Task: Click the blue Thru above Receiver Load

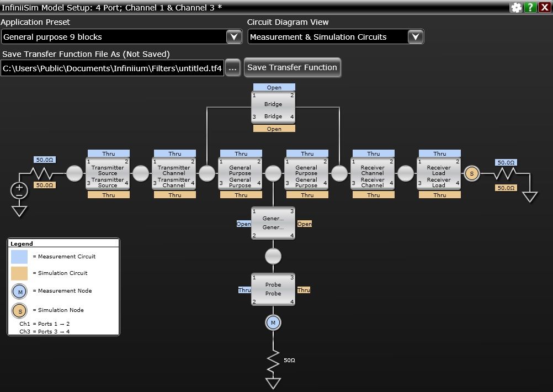Action: [x=440, y=153]
